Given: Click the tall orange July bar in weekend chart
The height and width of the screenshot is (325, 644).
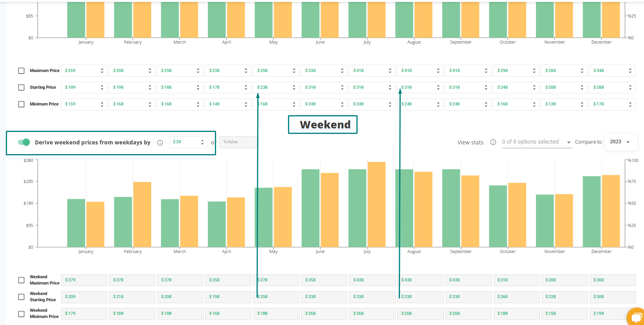Looking at the screenshot, I should (x=376, y=204).
